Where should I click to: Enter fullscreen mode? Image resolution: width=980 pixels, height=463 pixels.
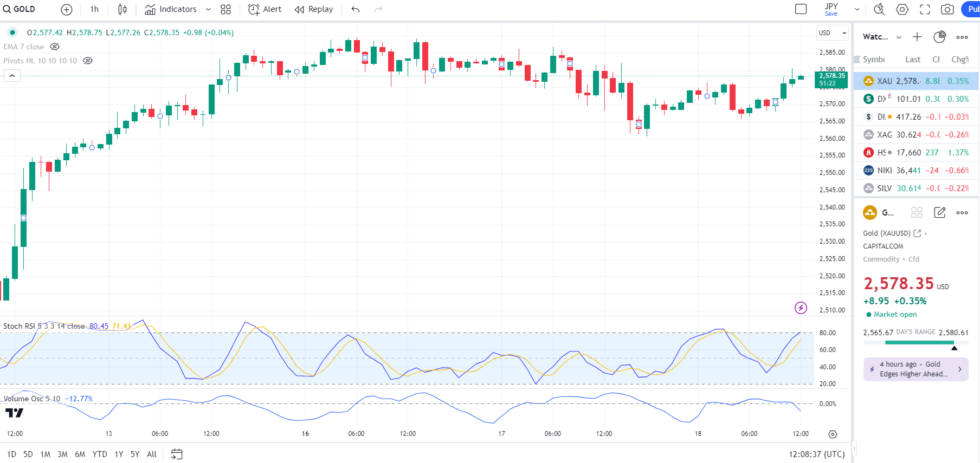tap(925, 9)
